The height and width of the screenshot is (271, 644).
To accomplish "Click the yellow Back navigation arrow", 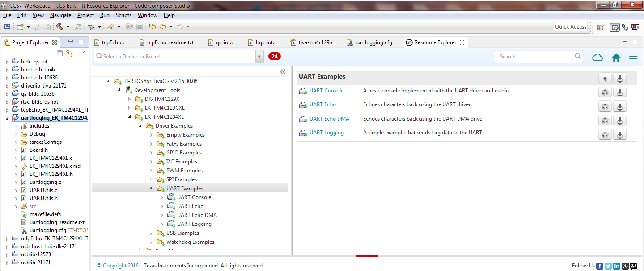I will (163, 27).
